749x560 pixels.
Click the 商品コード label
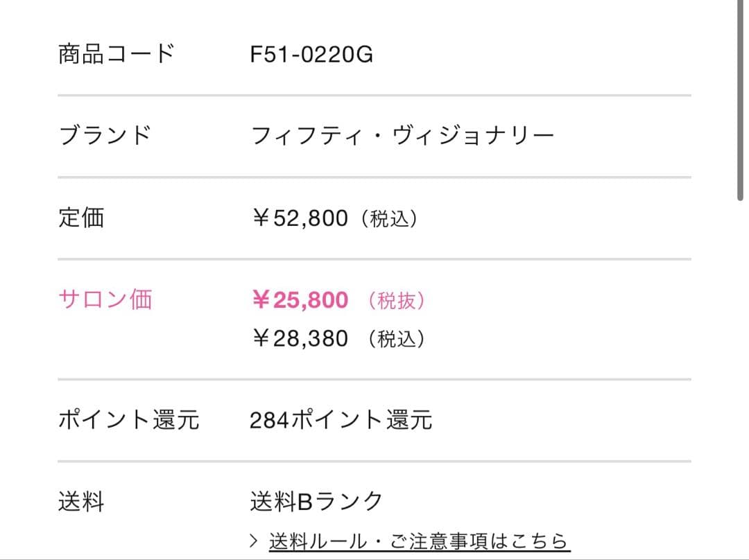click(117, 54)
